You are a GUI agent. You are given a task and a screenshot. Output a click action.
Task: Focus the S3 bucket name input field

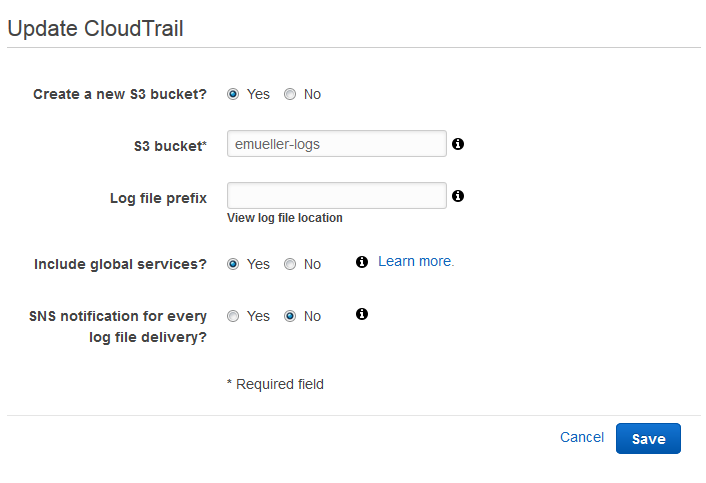[x=336, y=144]
